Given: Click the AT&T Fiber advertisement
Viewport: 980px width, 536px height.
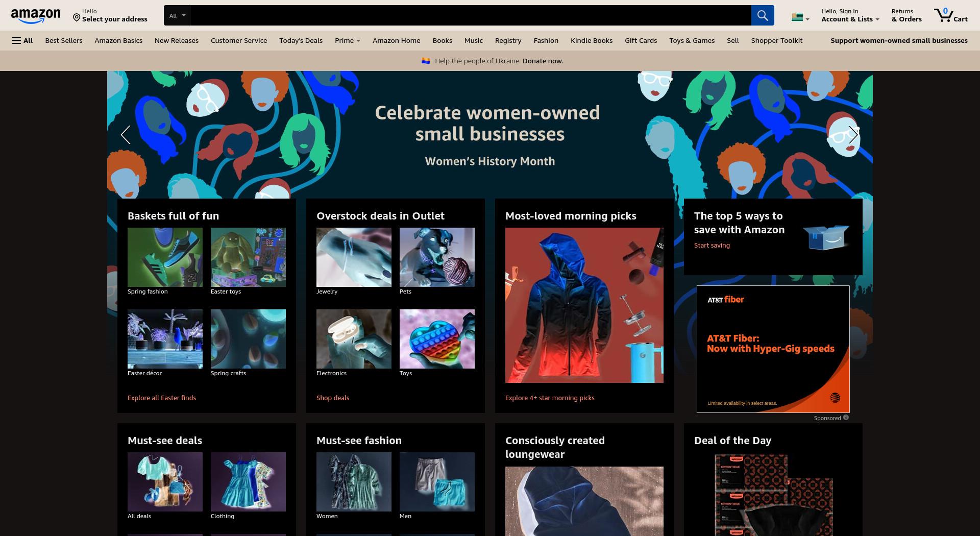Looking at the screenshot, I should pyautogui.click(x=773, y=349).
